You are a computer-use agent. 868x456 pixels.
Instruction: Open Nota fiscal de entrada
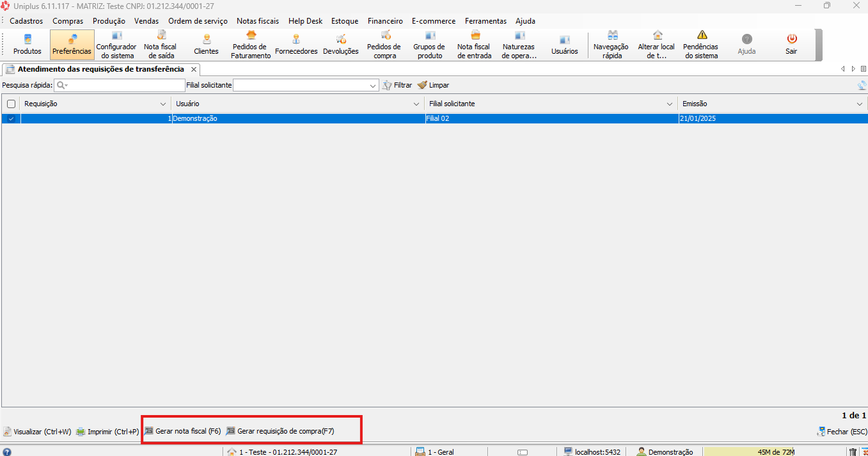click(x=474, y=45)
